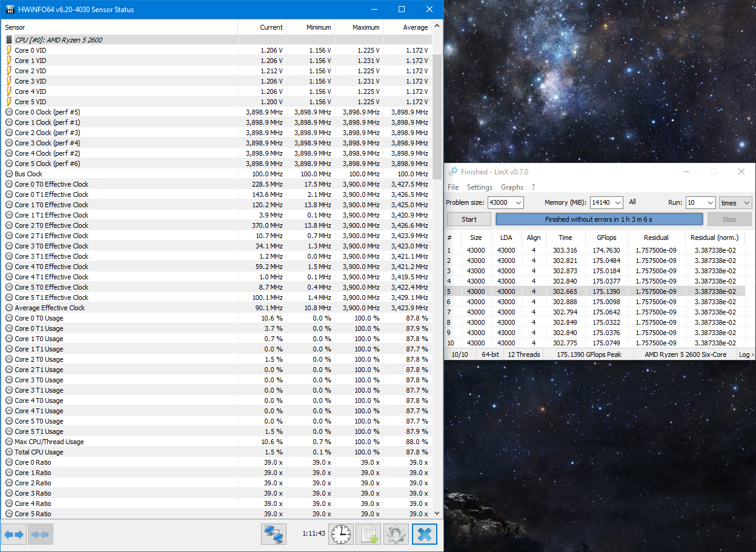Screen dimensions: 756x552
Task: Expand sensor columns with blue arrows button
Action: point(14,534)
